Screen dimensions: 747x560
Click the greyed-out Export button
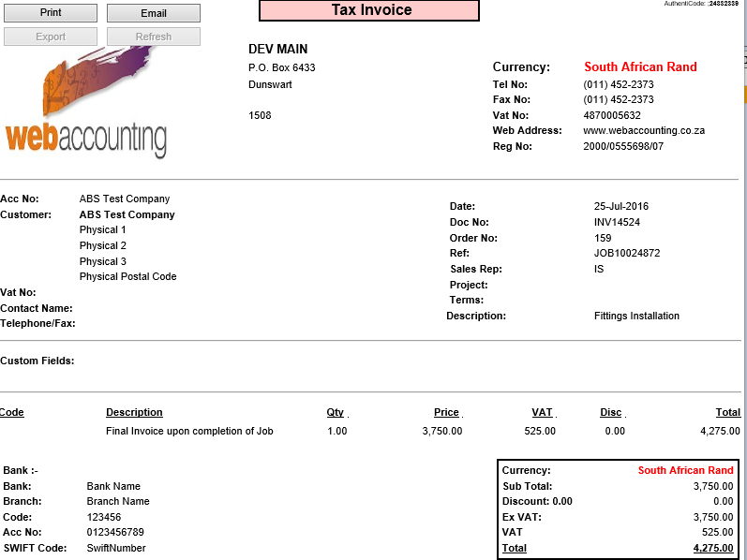[51, 37]
